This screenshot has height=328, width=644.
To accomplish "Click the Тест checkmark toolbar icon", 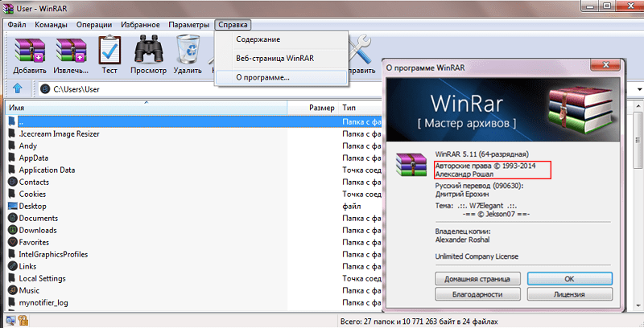I will click(x=109, y=50).
